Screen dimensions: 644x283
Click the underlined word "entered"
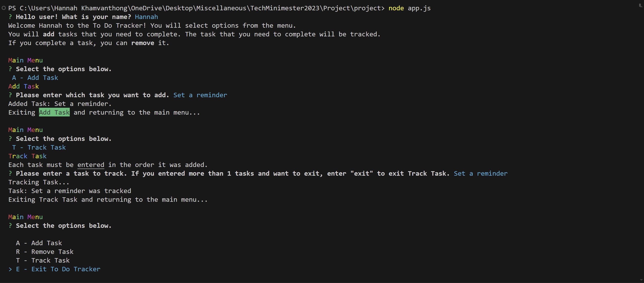pyautogui.click(x=91, y=165)
